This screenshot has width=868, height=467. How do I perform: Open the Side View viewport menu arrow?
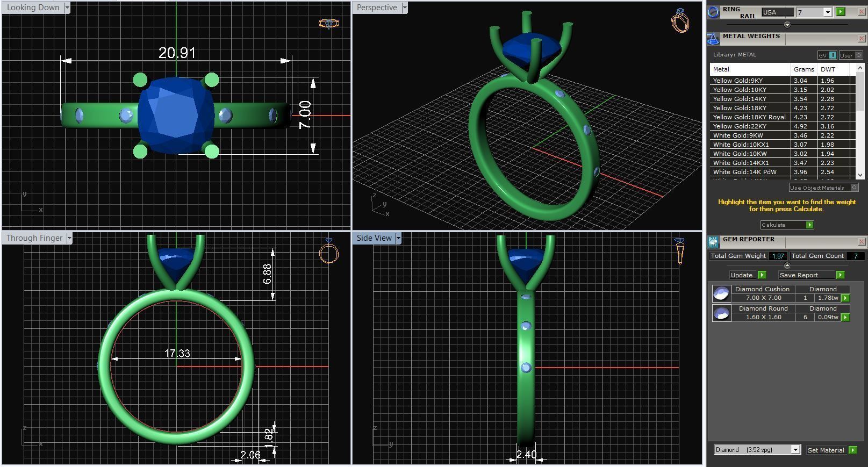(x=398, y=238)
